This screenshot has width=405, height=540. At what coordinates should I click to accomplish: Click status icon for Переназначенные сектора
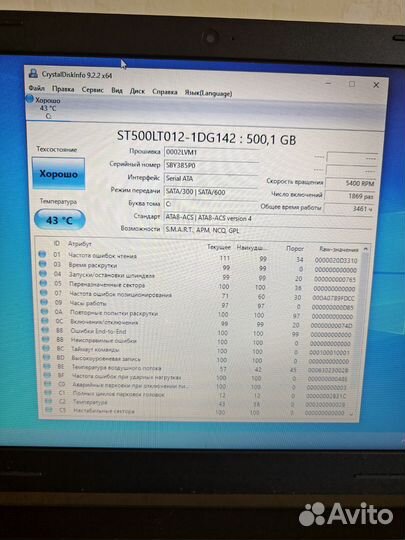[x=43, y=283]
